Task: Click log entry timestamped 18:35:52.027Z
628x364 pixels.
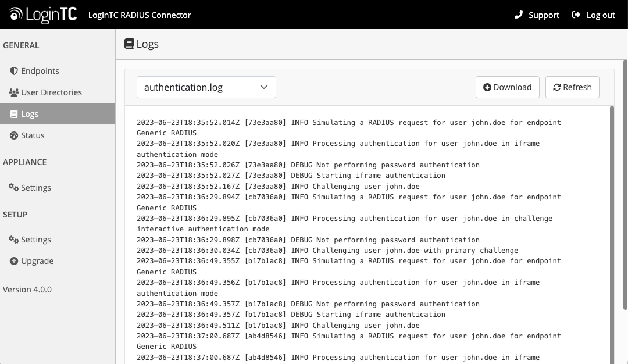Action: tap(291, 176)
